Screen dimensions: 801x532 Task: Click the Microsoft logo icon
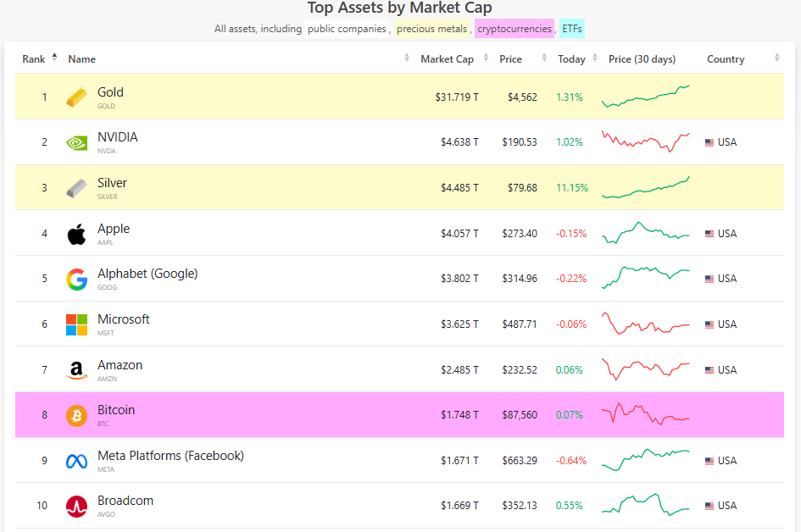coord(76,324)
